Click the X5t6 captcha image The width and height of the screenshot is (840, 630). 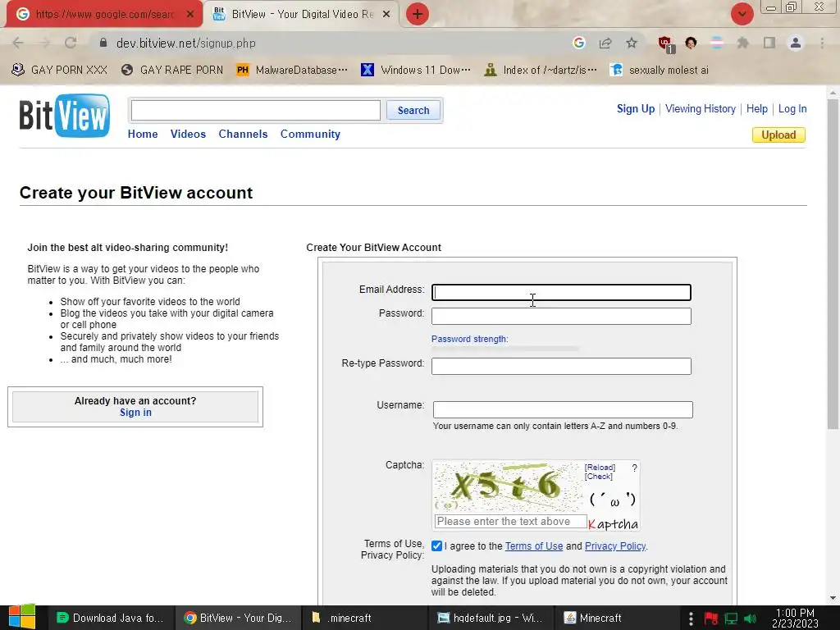click(x=507, y=487)
